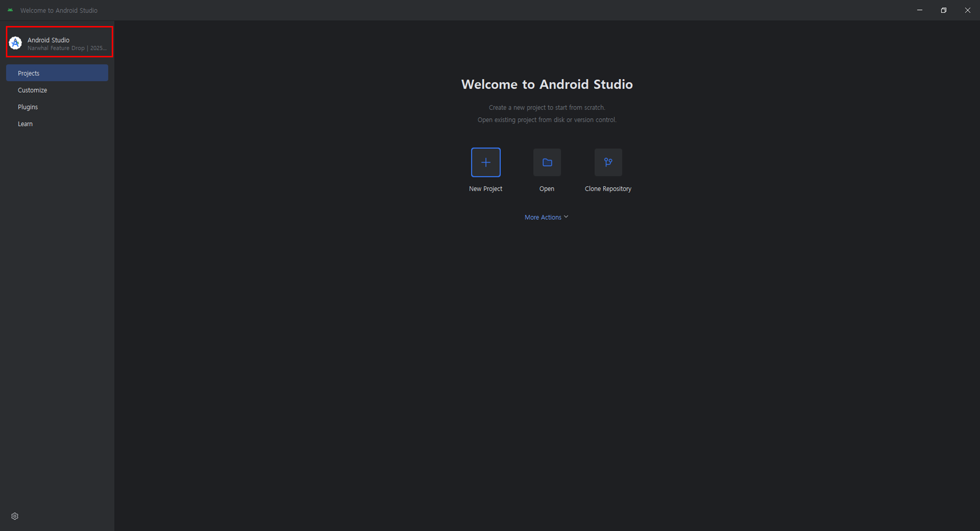Click the Clone Repository branch icon
This screenshot has width=980, height=531.
pos(608,162)
